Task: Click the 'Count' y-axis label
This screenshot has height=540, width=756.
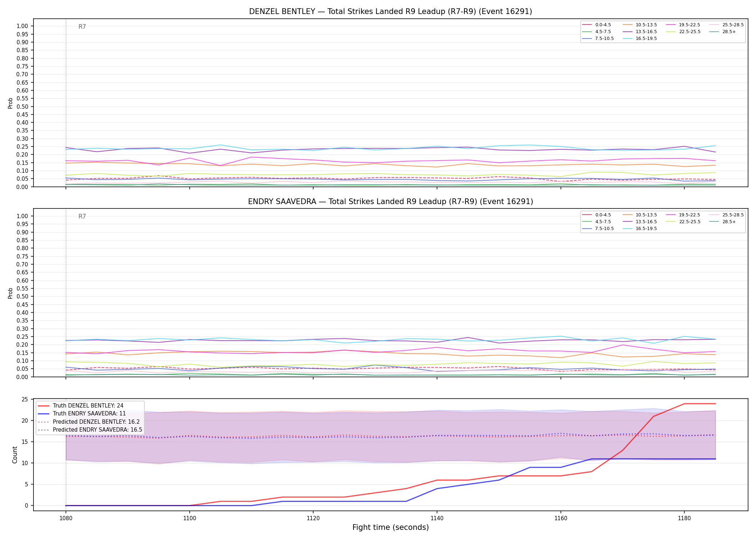Action: tap(15, 455)
